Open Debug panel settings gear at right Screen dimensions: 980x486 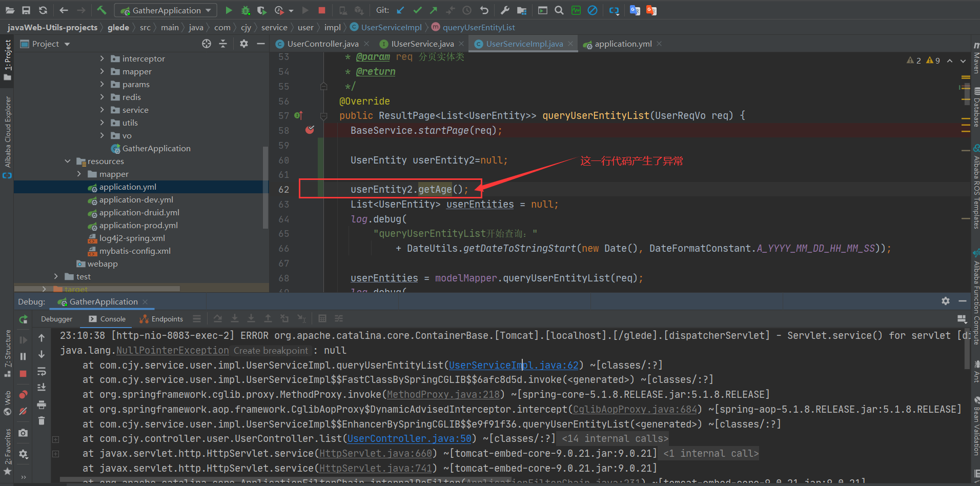(x=946, y=301)
